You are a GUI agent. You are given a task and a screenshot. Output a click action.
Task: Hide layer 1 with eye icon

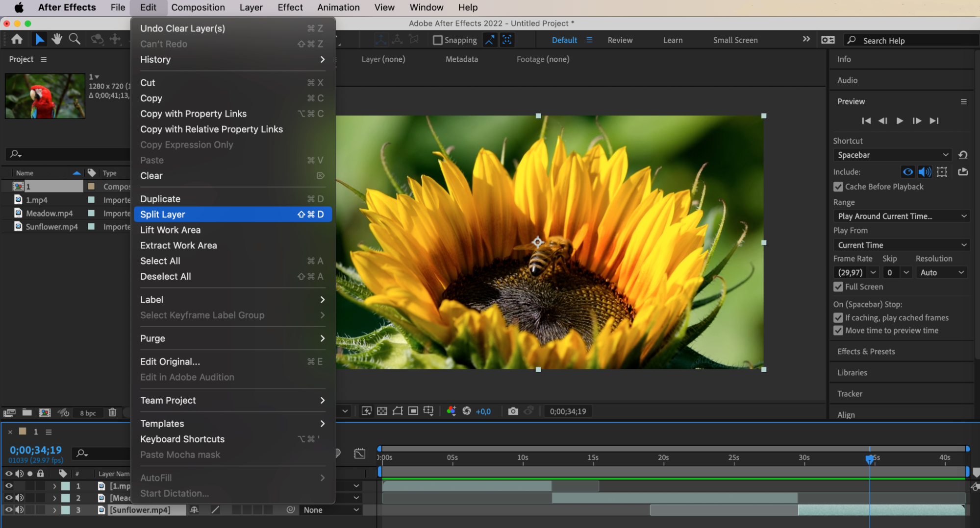(x=9, y=486)
